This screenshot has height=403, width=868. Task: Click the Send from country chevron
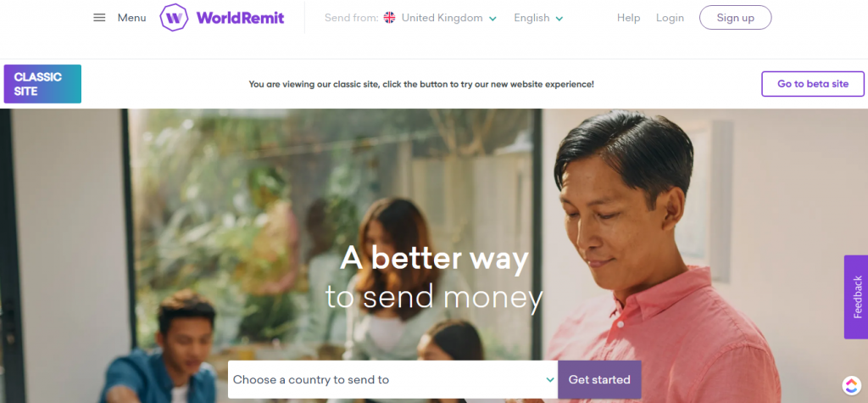(492, 19)
